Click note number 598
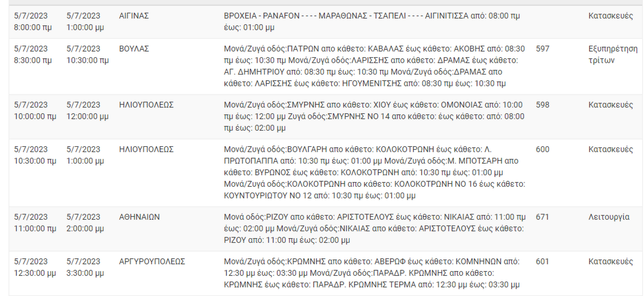Image resolution: width=644 pixels, height=296 pixels. click(x=542, y=105)
